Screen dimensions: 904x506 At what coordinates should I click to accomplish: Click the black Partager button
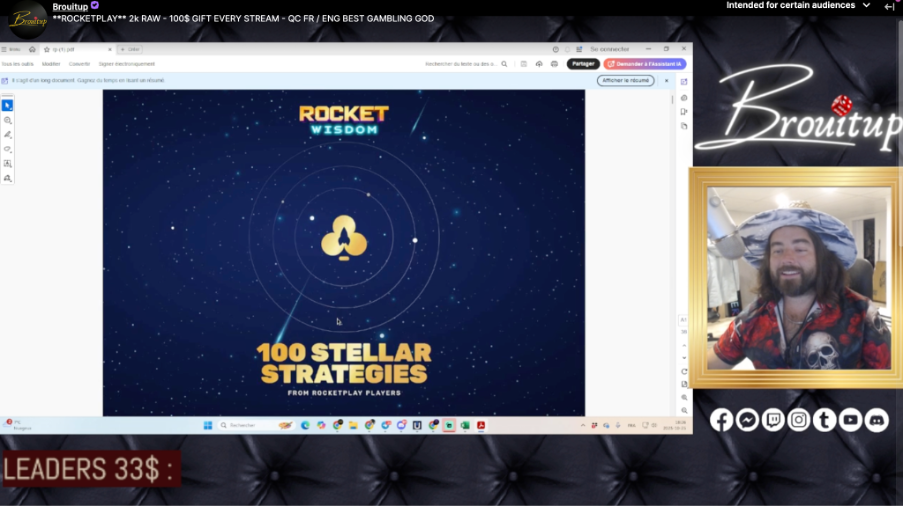(x=583, y=64)
